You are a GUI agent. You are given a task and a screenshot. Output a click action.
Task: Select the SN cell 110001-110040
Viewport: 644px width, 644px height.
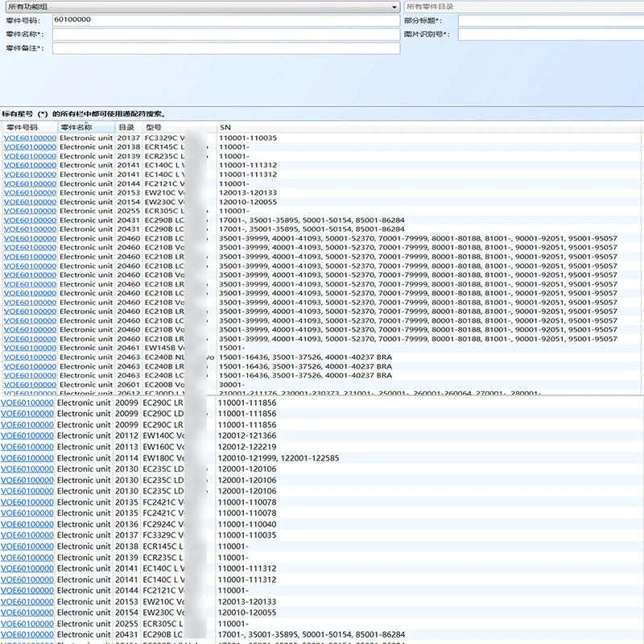click(247, 524)
